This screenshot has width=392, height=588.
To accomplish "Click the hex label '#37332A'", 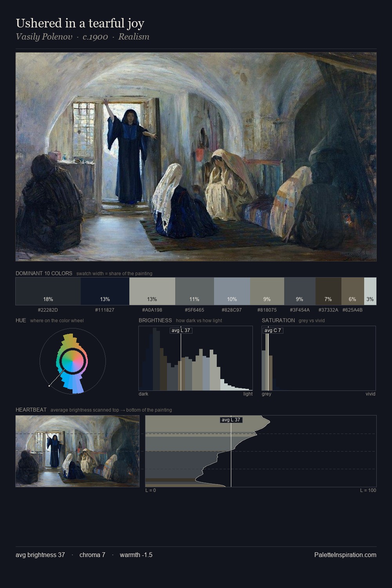I will pyautogui.click(x=328, y=310).
